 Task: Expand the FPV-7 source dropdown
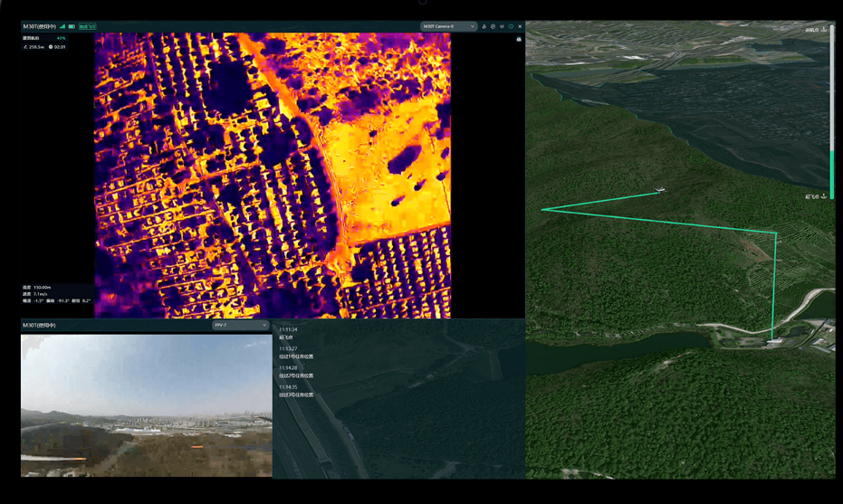click(239, 325)
